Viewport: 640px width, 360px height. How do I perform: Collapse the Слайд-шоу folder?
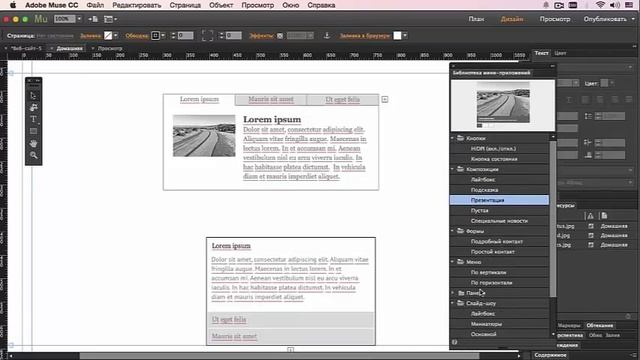coord(453,303)
